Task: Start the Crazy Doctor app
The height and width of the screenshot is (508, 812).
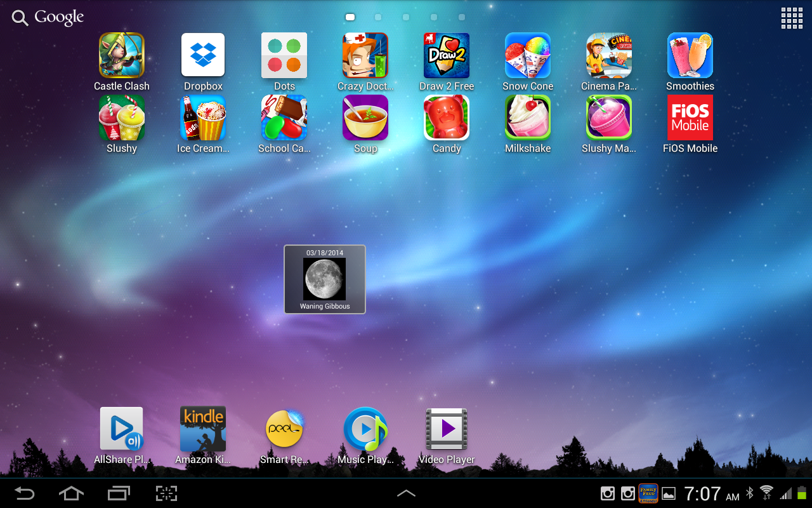Action: pyautogui.click(x=365, y=56)
